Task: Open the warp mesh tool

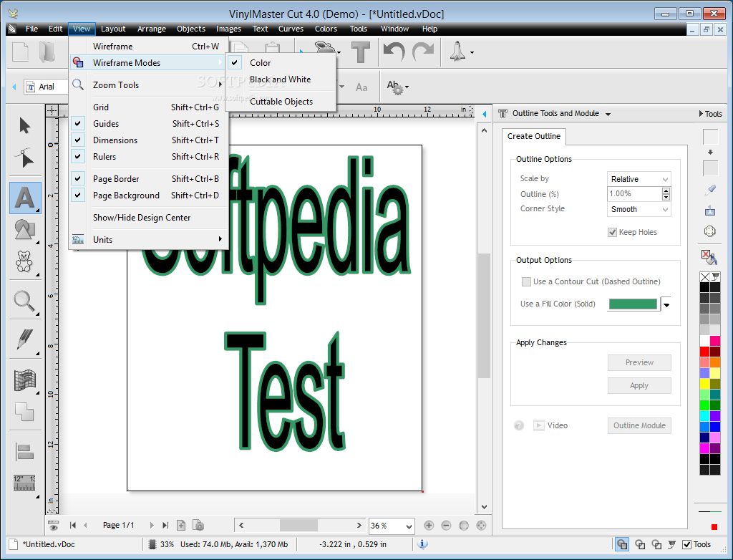Action: [25, 380]
